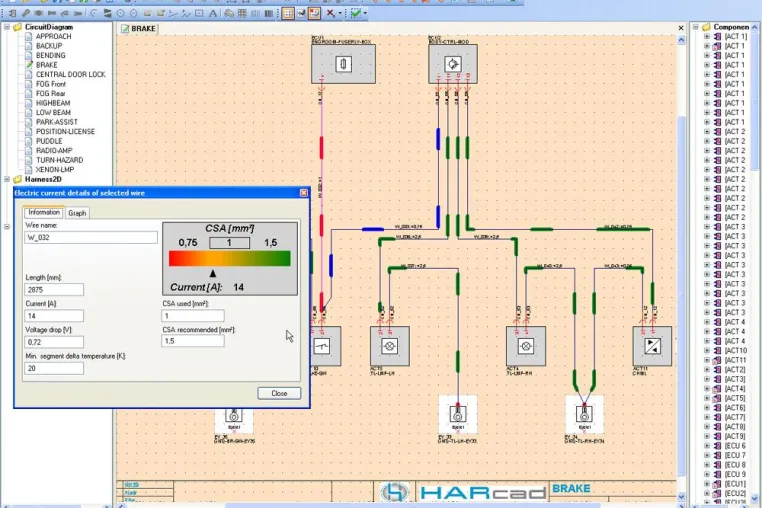Open dropdown arrow next to green checkmark
Viewport: 762px width, 508px height.
click(365, 13)
